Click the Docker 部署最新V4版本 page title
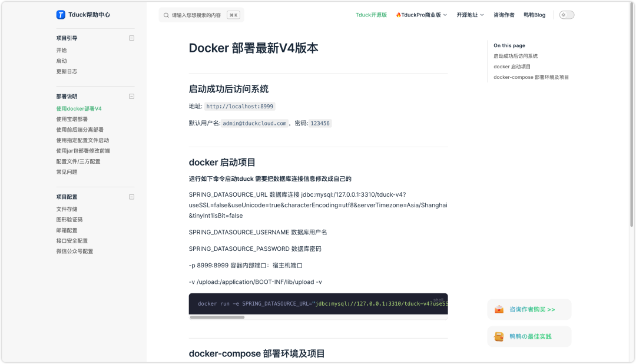Viewport: 636px width, 364px height. (253, 48)
